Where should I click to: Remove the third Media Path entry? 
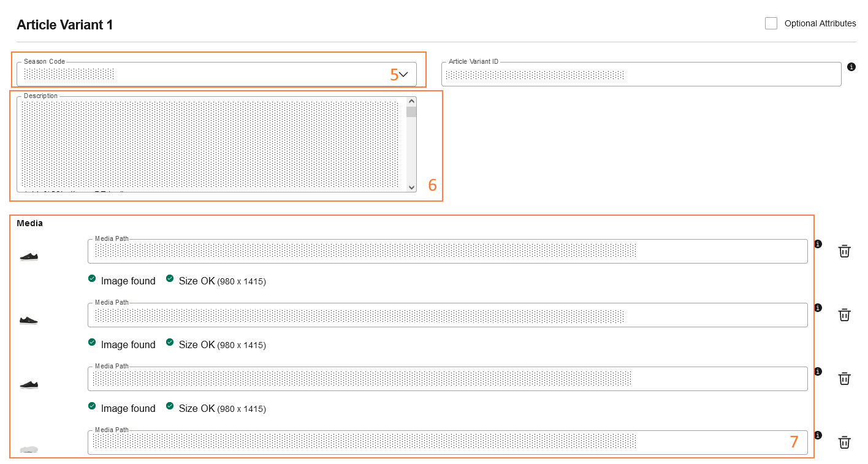pos(844,378)
